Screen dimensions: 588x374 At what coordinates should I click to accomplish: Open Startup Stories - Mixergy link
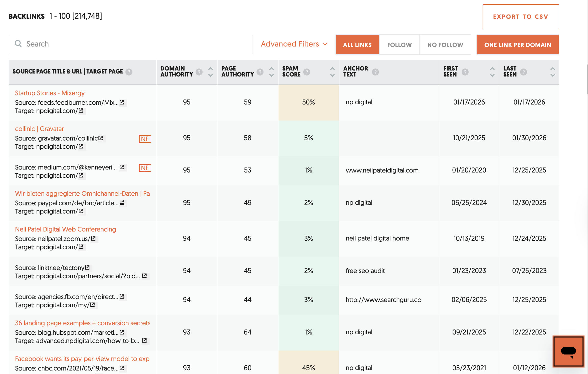(x=50, y=93)
